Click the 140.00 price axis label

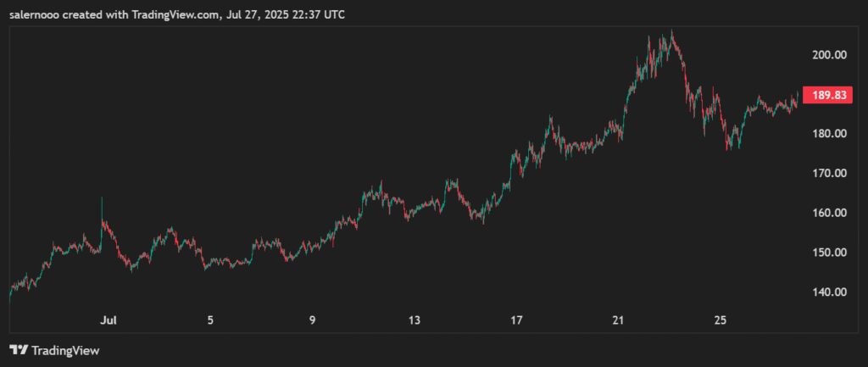(x=829, y=292)
